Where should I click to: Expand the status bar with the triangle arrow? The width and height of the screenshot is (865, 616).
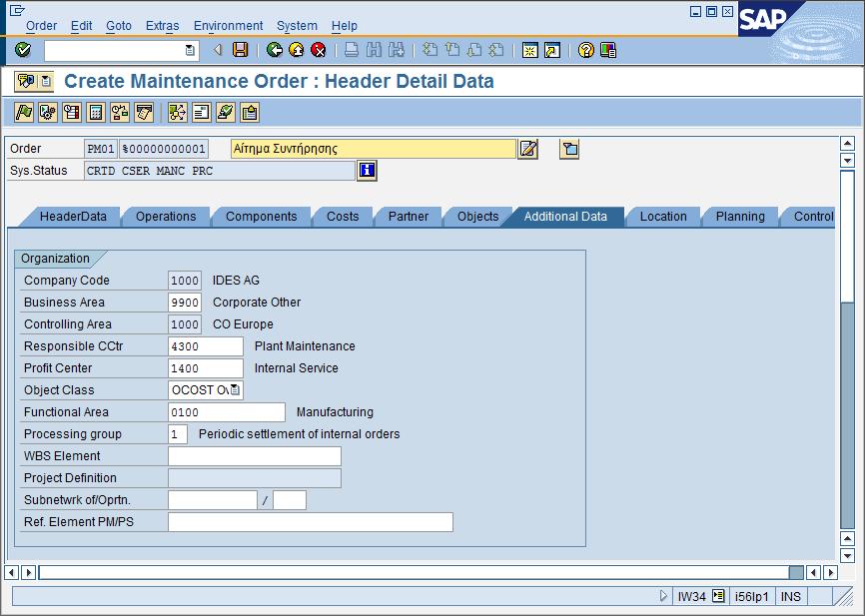coord(663,596)
